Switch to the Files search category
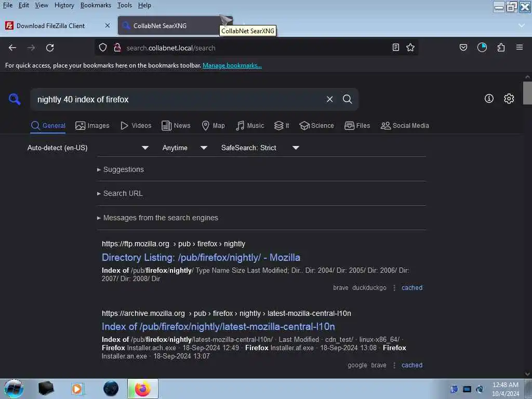This screenshot has width=532, height=399. (x=357, y=126)
